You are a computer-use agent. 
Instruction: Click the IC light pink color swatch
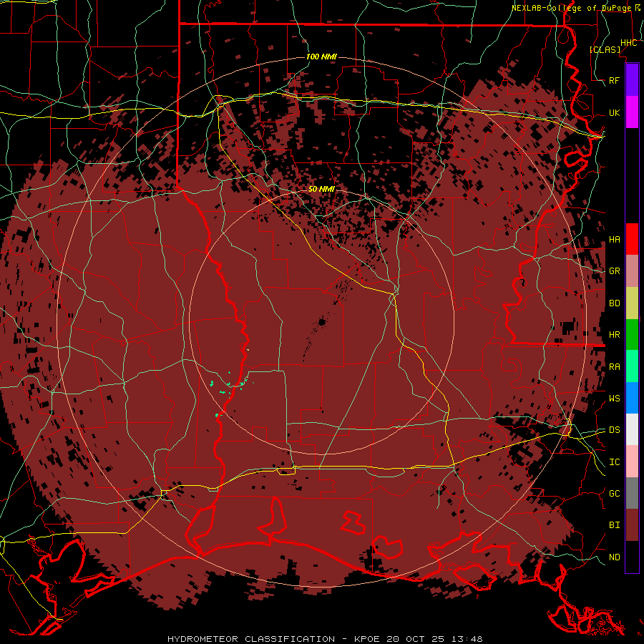click(632, 462)
